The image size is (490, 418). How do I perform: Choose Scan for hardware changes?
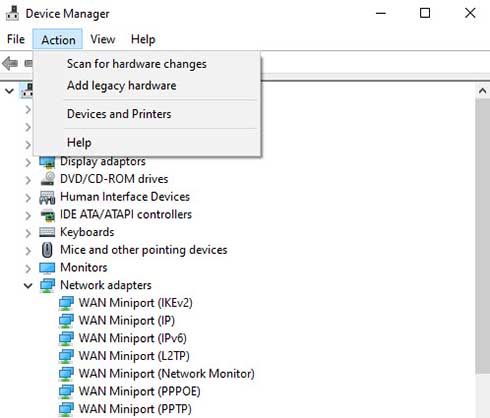[137, 64]
